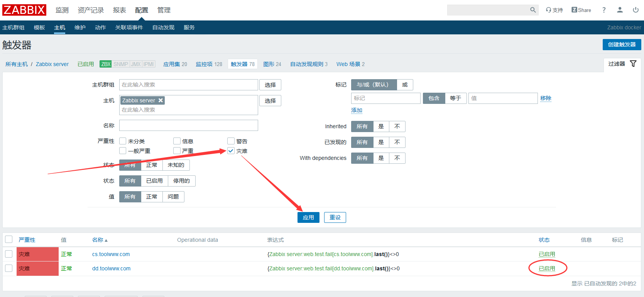This screenshot has width=644, height=297.
Task: Click the 应用 apply button
Action: [308, 217]
